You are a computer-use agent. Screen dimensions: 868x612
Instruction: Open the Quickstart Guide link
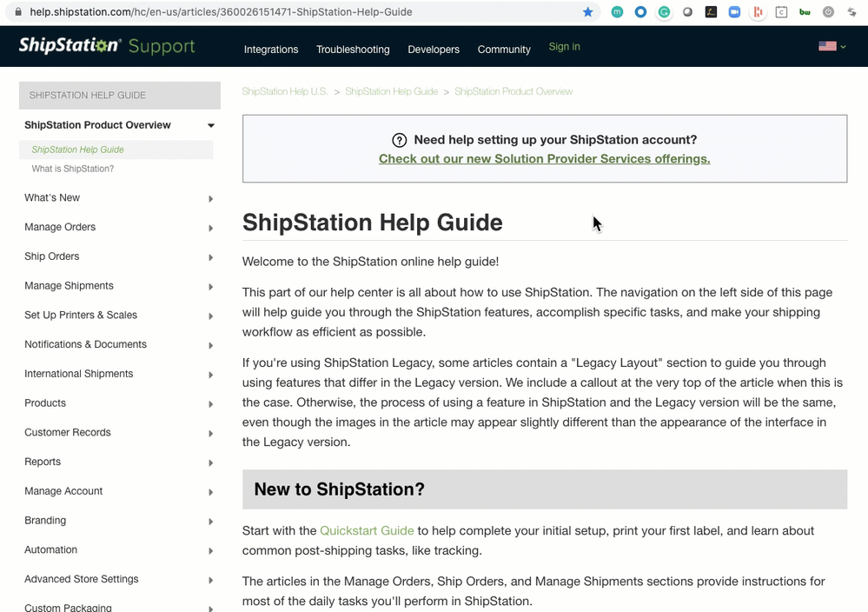367,530
